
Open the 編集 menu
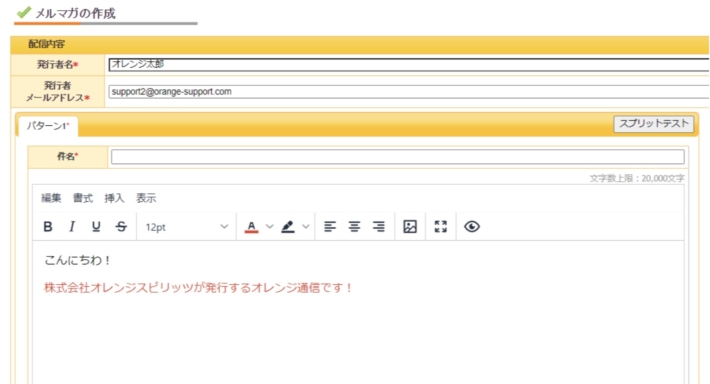51,198
